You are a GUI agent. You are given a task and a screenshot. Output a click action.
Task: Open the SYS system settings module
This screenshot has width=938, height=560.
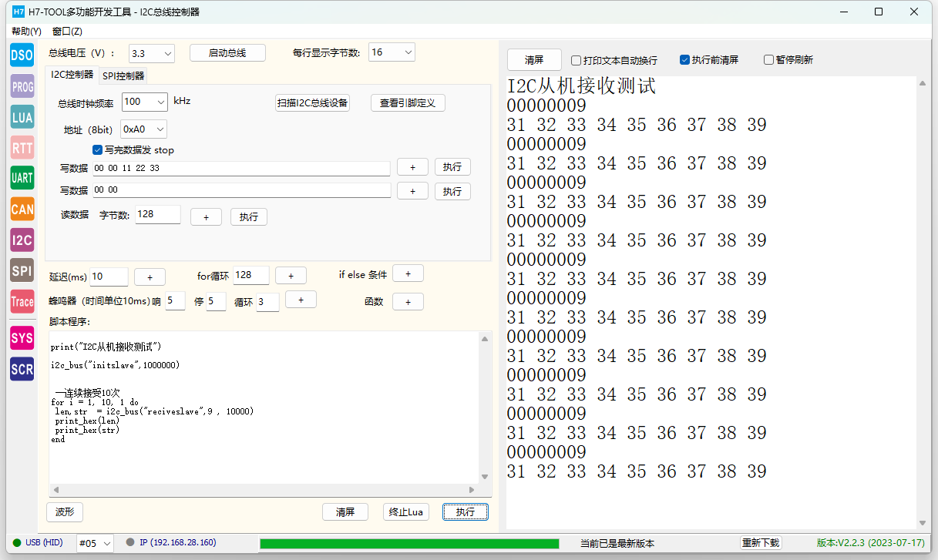click(x=22, y=338)
